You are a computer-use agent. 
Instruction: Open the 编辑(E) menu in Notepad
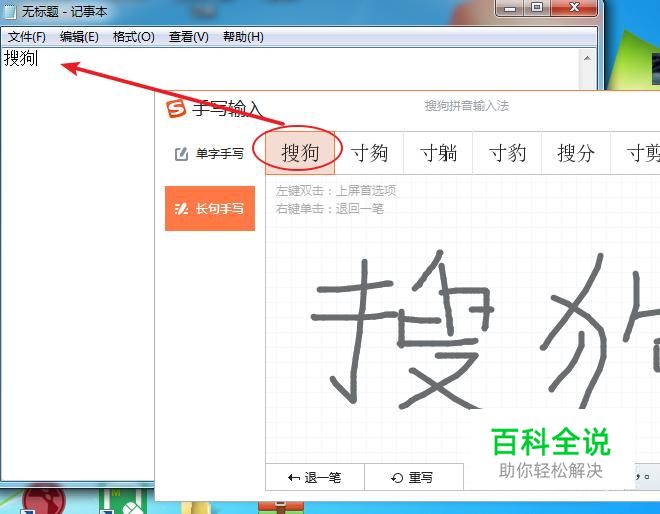coord(79,37)
